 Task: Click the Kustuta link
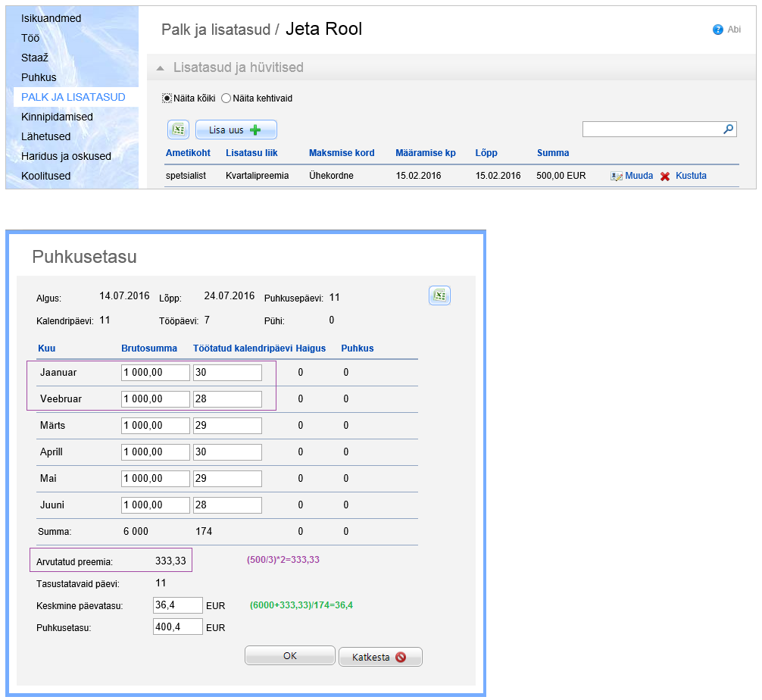point(691,176)
